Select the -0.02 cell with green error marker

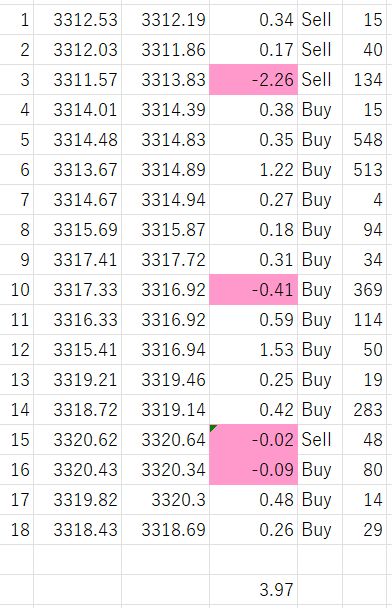(254, 439)
